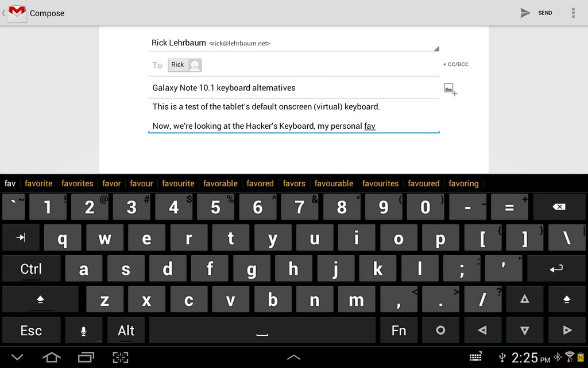Attach a picture using the image icon
The width and height of the screenshot is (588, 368).
coord(450,89)
